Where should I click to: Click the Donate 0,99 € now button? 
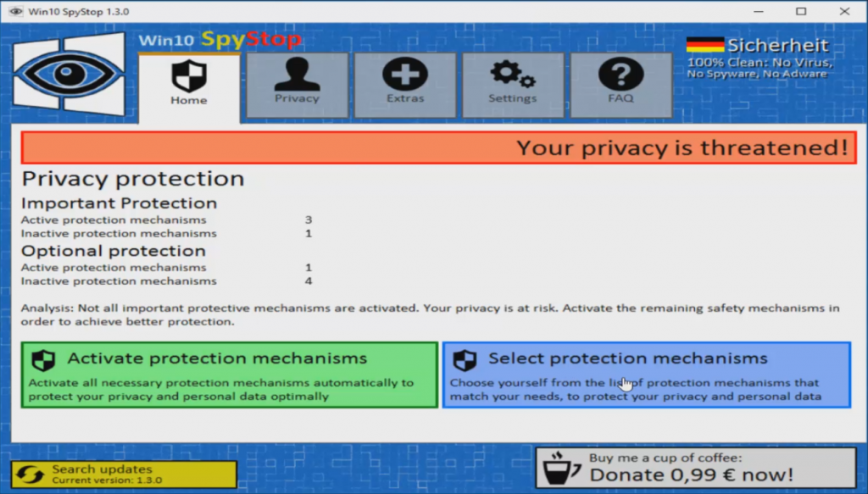696,468
